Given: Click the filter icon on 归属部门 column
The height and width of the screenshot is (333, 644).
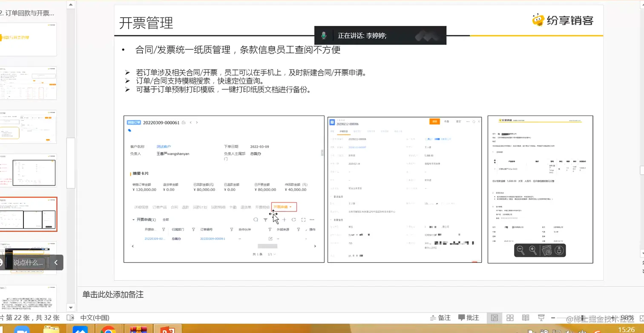Looking at the screenshot, I should tap(193, 229).
